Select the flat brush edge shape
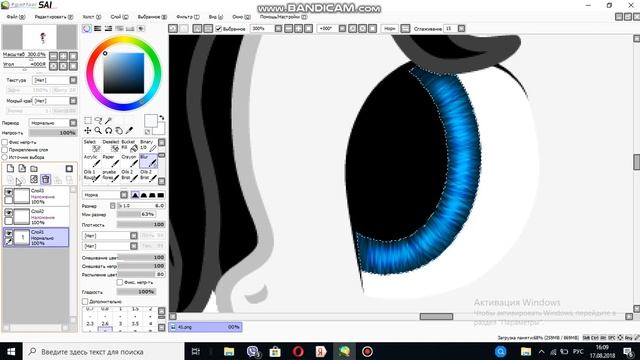The height and width of the screenshot is (360, 640). click(161, 195)
